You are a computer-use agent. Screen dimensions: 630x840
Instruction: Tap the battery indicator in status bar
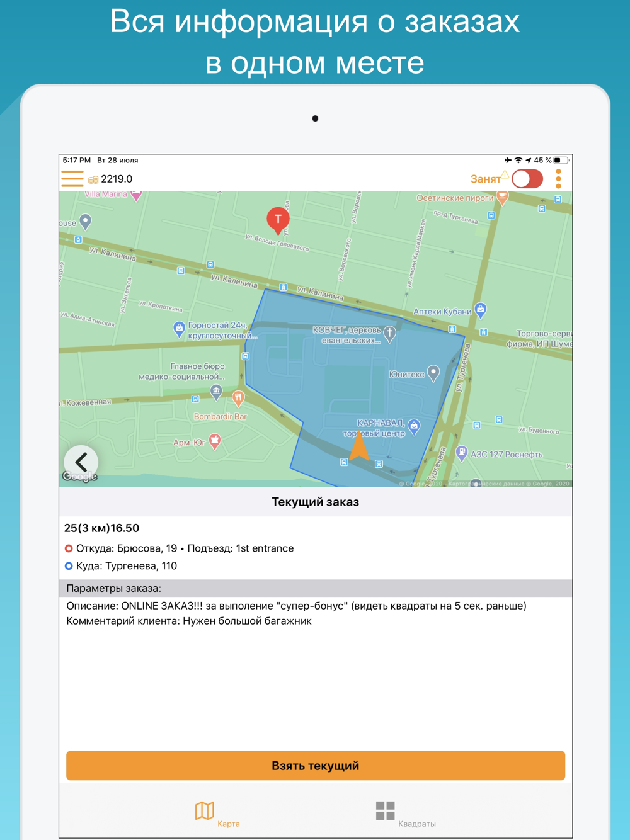pyautogui.click(x=561, y=161)
